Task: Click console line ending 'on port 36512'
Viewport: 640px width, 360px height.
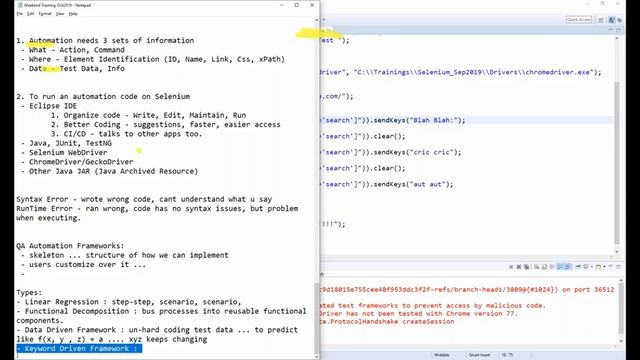Action: (467, 290)
